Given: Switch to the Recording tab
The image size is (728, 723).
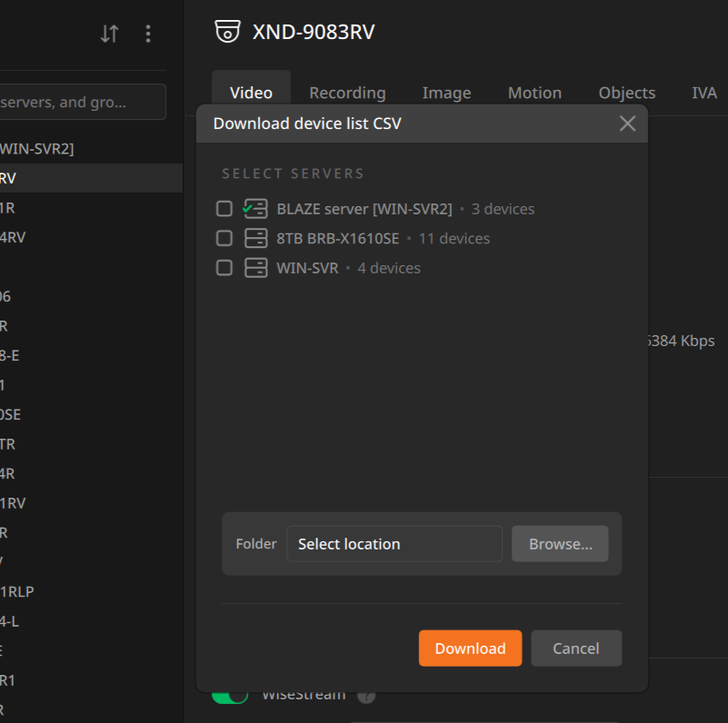Looking at the screenshot, I should [x=347, y=93].
